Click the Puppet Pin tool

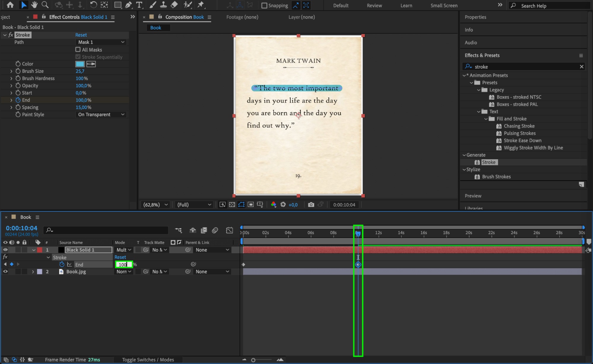pyautogui.click(x=201, y=5)
